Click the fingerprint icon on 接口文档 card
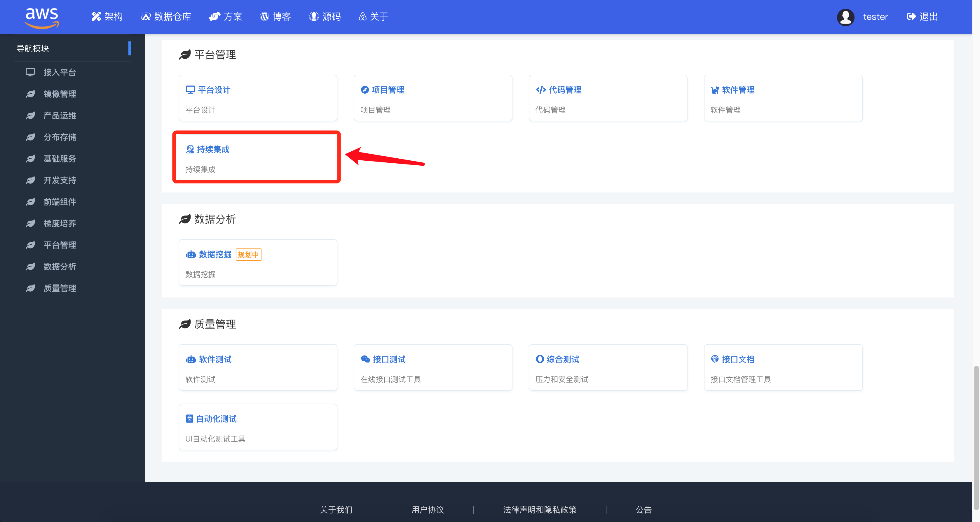 point(715,359)
